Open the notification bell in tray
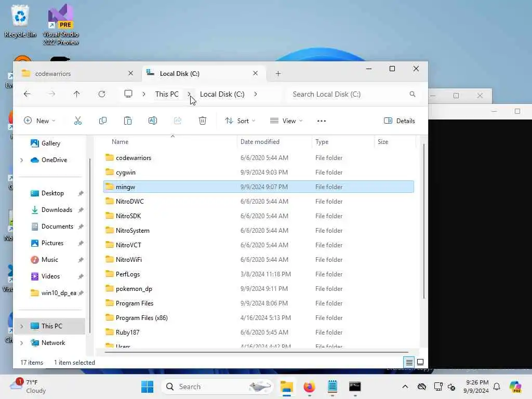This screenshot has width=532, height=399. click(x=497, y=387)
